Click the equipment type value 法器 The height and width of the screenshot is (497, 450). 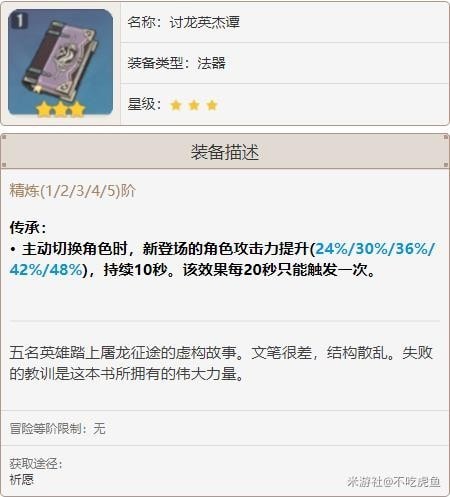pyautogui.click(x=211, y=63)
